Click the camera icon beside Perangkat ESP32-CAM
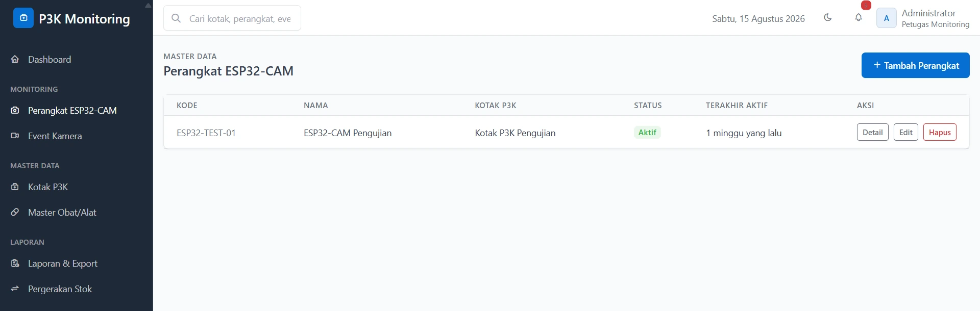Screen dimensions: 980x311 click(x=15, y=110)
